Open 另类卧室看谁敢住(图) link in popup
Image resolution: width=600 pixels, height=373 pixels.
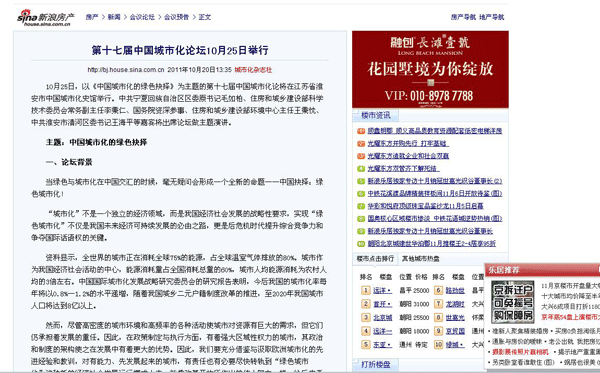coord(523,362)
